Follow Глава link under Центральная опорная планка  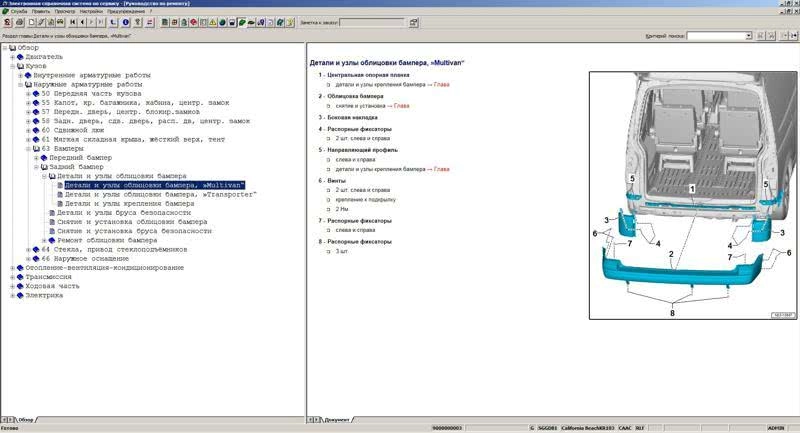(x=441, y=85)
